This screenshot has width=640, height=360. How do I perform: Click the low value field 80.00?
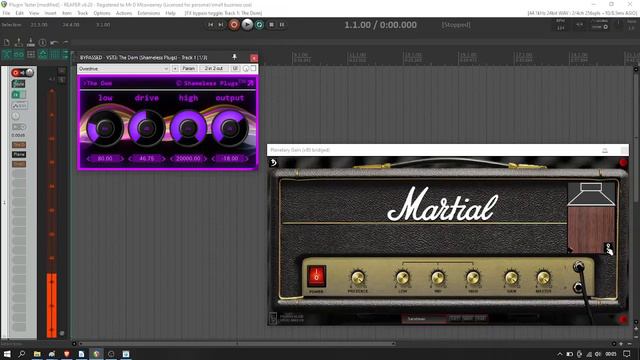point(105,158)
